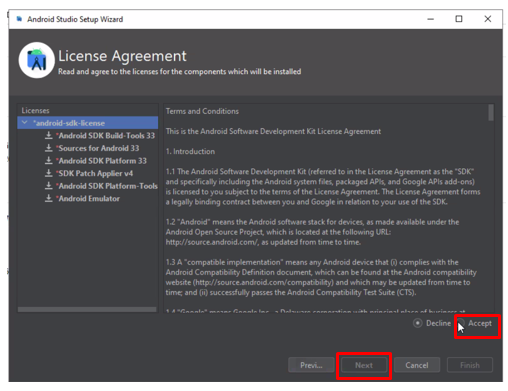Select the Accept radio button

[x=461, y=323]
